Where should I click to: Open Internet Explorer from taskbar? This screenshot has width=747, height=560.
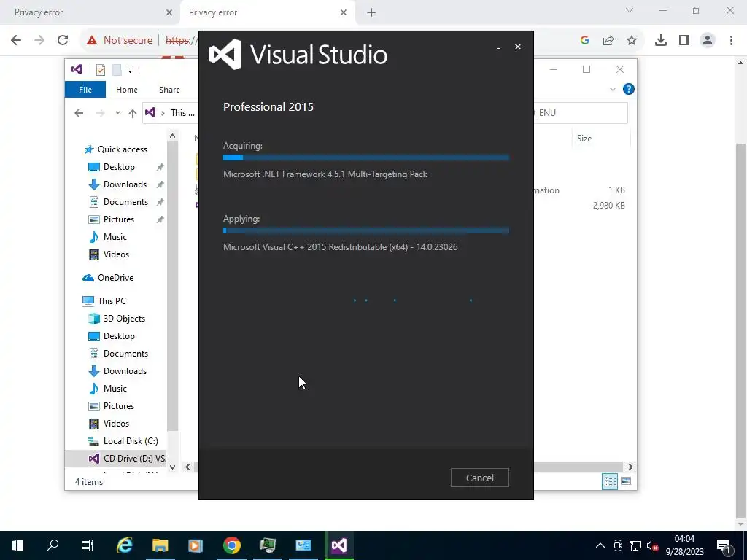[125, 545]
